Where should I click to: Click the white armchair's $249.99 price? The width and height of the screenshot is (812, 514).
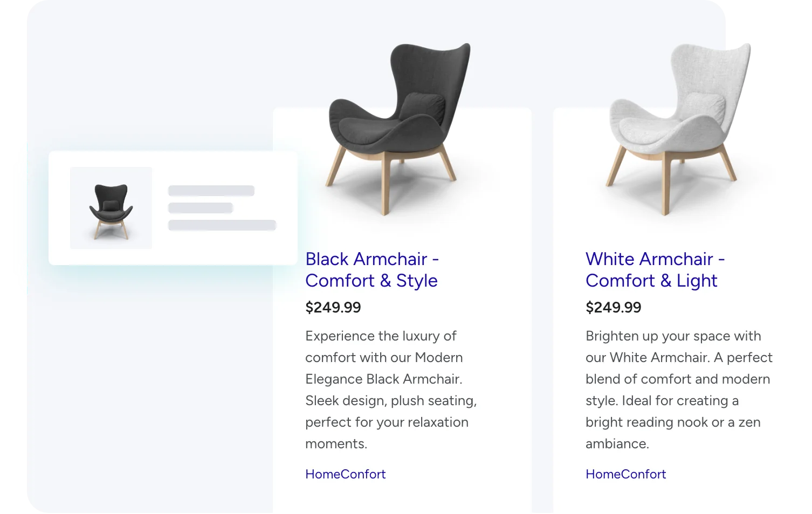(x=613, y=308)
